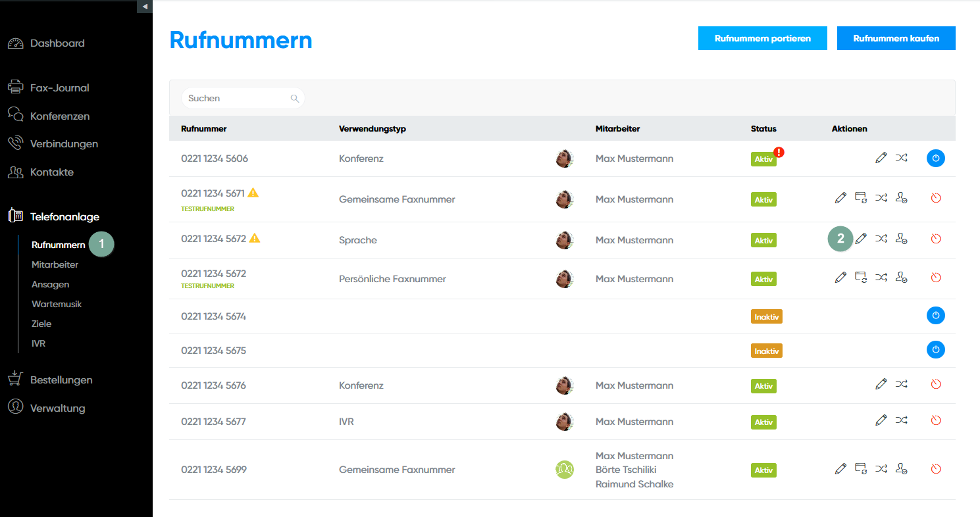This screenshot has width=980, height=517.
Task: Click pencil edit icon for 0221 1234 5606
Action: [881, 158]
